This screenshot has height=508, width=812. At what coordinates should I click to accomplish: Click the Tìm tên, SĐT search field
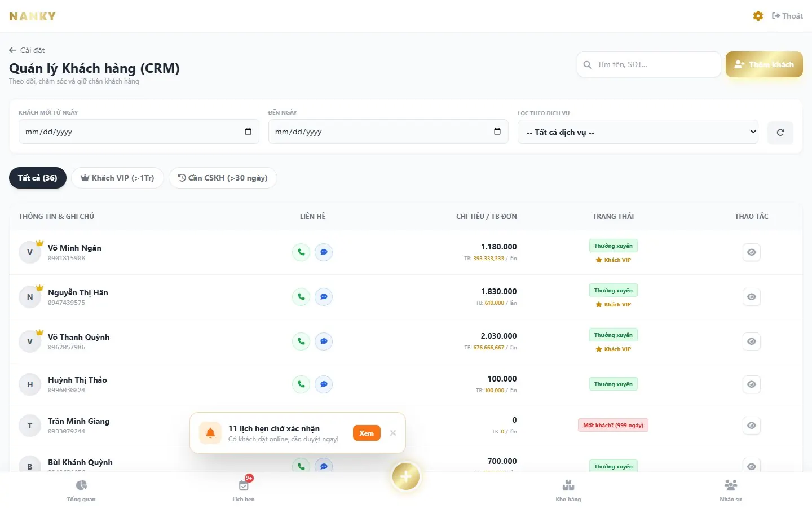pyautogui.click(x=649, y=64)
